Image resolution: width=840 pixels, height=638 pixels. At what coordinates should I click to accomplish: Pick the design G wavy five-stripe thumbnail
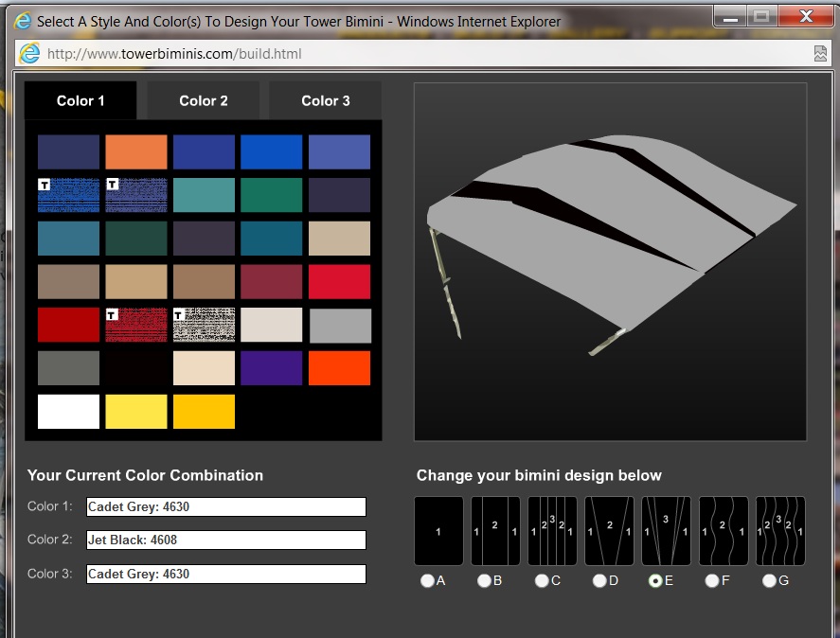pos(779,531)
